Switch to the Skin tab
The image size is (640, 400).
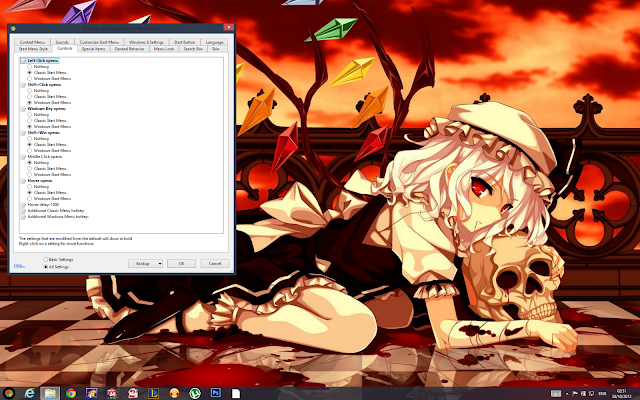click(216, 49)
